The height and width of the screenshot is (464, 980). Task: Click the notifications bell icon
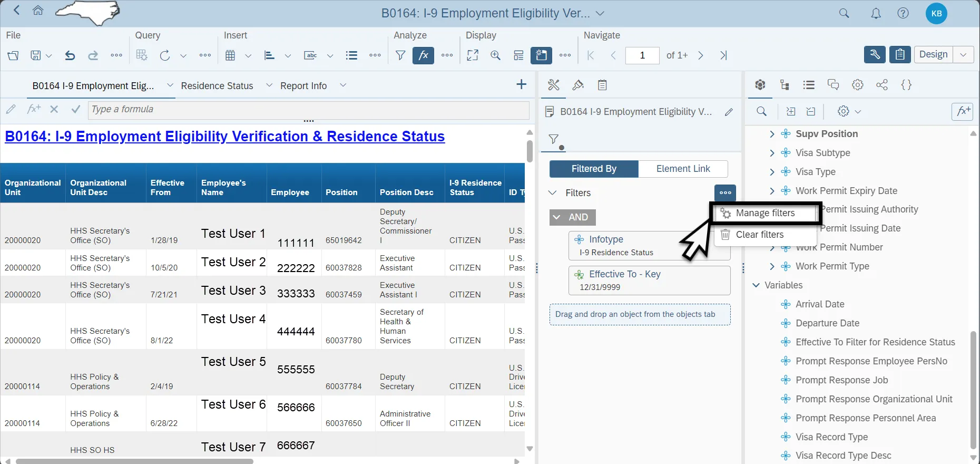coord(876,14)
